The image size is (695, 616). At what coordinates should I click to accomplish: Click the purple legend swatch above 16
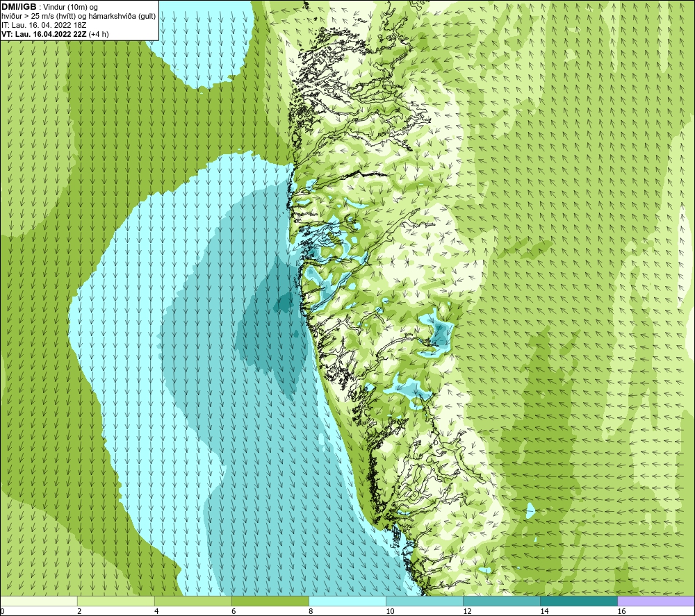click(656, 601)
